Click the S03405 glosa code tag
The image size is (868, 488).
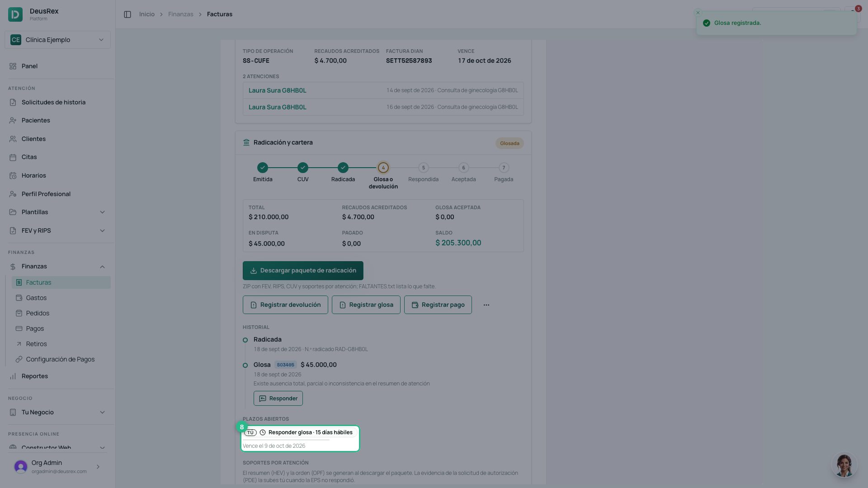pyautogui.click(x=285, y=365)
